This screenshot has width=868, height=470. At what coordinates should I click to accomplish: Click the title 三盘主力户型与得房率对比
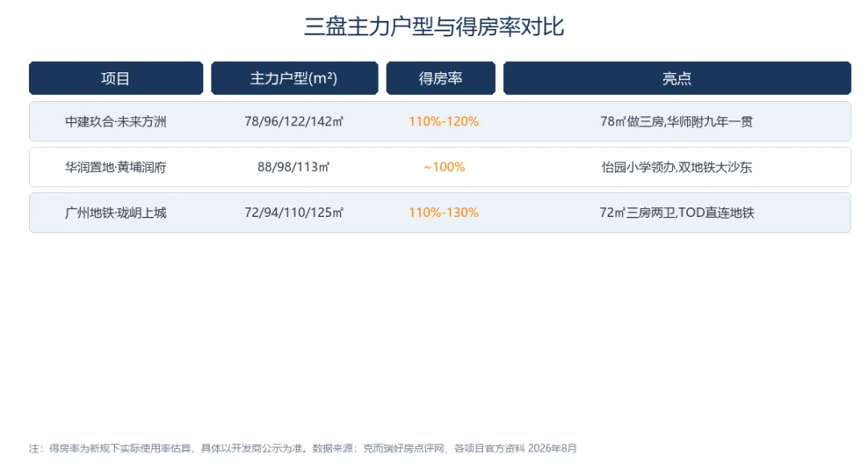pyautogui.click(x=434, y=27)
